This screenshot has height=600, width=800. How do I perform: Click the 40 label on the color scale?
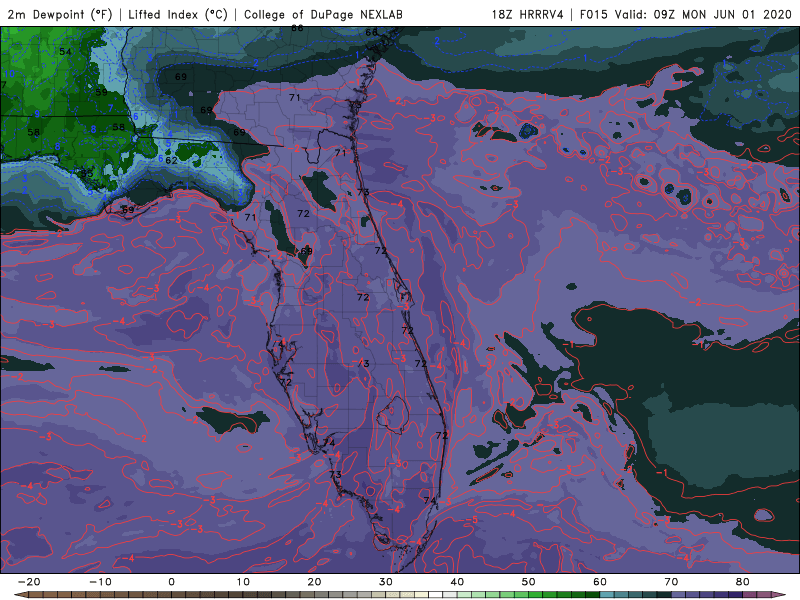click(x=457, y=582)
